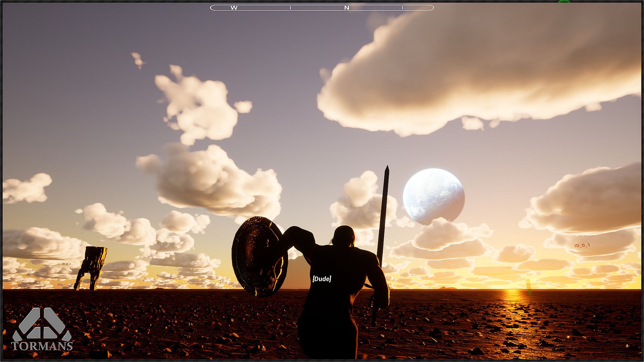
Task: Click the white moon in the sky
Action: coord(433,196)
